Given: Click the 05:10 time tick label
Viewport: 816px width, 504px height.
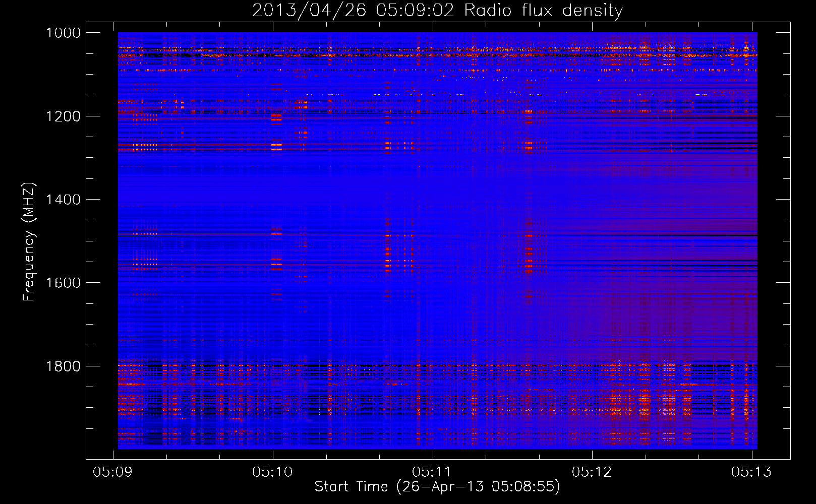Looking at the screenshot, I should 273,472.
